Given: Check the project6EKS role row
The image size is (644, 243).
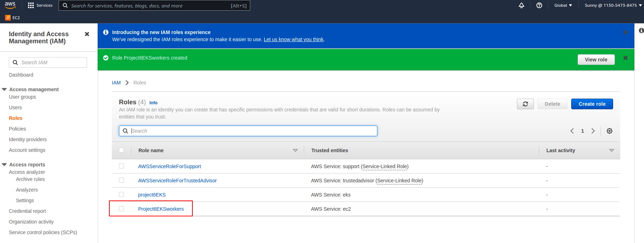Looking at the screenshot, I should point(121,194).
